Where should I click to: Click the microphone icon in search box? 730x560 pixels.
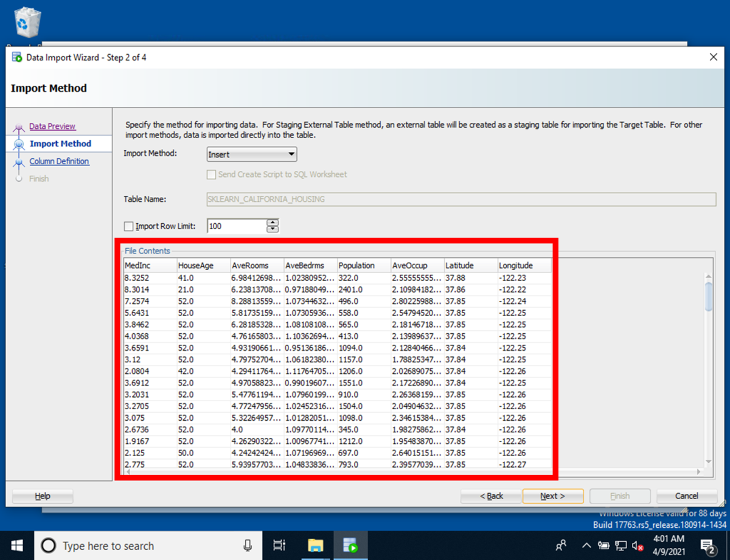(248, 545)
